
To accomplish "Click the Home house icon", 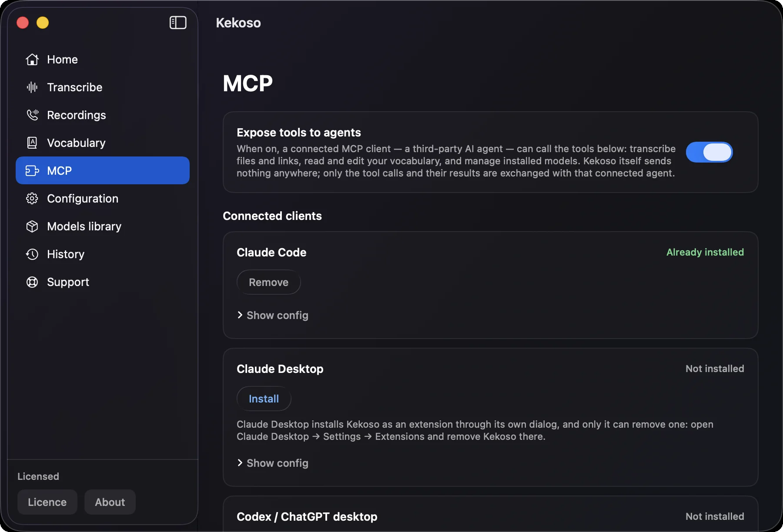I will [x=32, y=60].
